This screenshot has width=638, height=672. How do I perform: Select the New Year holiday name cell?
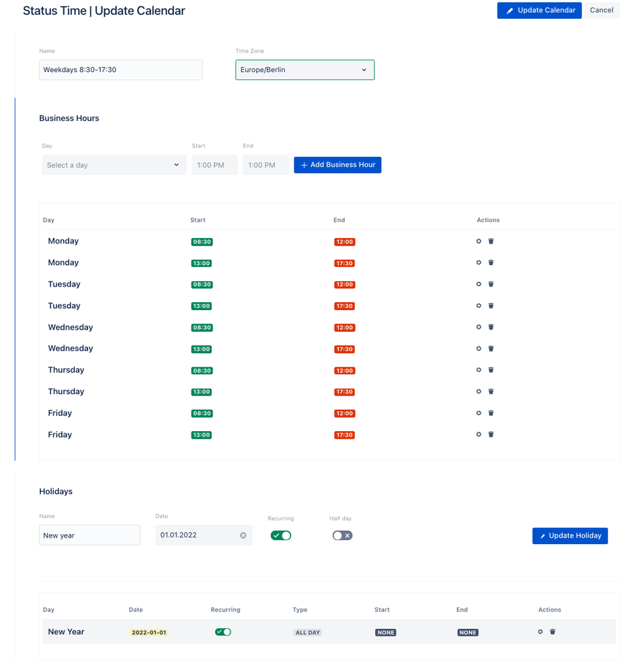tap(66, 632)
